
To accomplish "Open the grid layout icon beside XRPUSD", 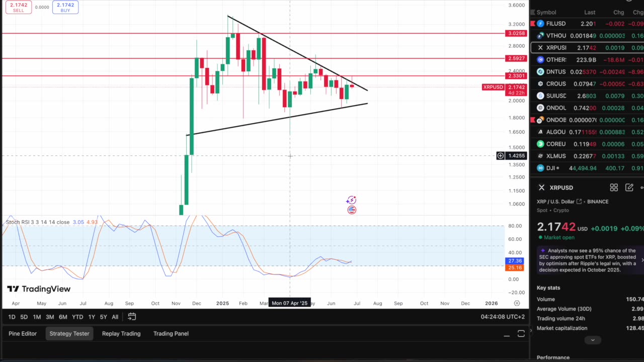I will tap(614, 188).
